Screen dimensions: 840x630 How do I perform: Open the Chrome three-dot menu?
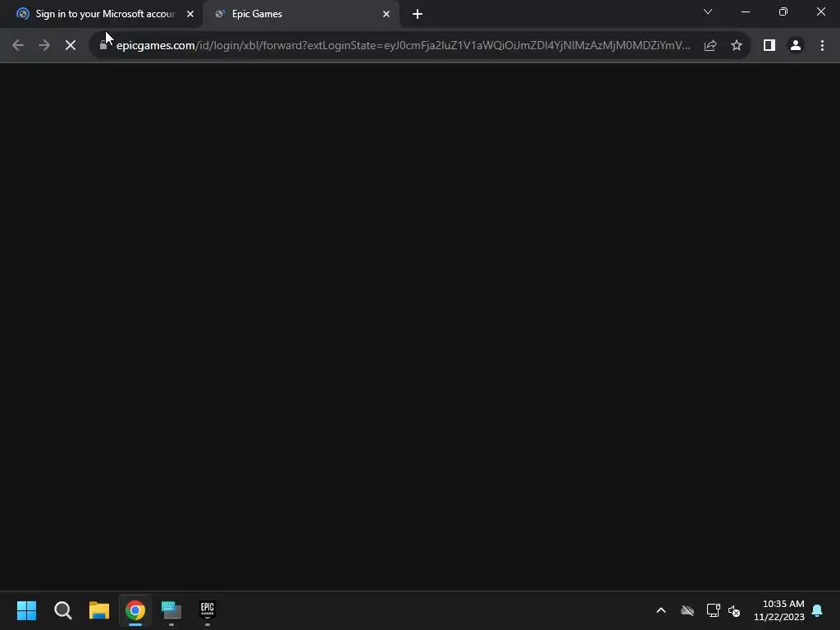click(822, 46)
